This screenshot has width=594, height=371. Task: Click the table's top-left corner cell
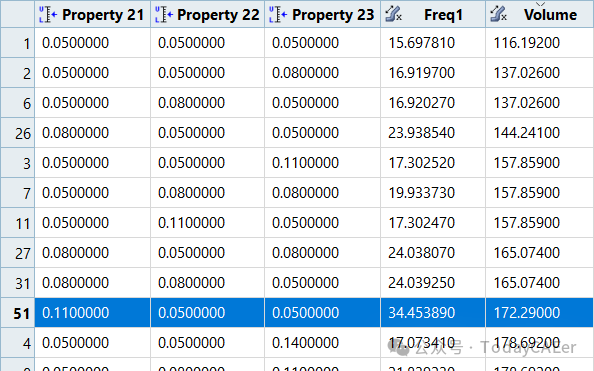pyautogui.click(x=17, y=14)
